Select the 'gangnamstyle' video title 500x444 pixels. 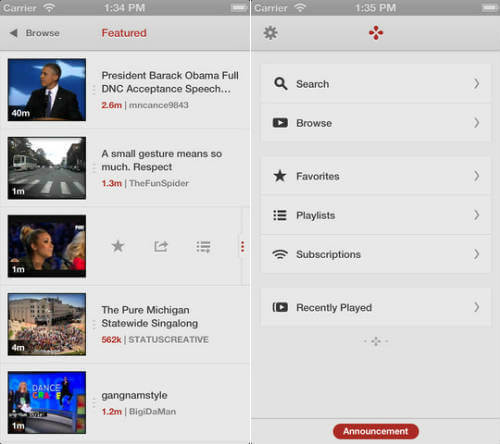(134, 395)
